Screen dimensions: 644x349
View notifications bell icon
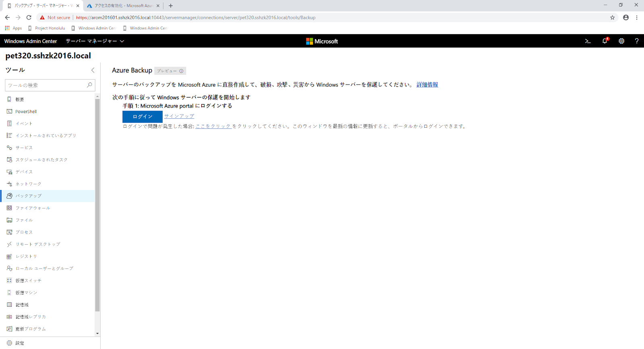pyautogui.click(x=605, y=41)
